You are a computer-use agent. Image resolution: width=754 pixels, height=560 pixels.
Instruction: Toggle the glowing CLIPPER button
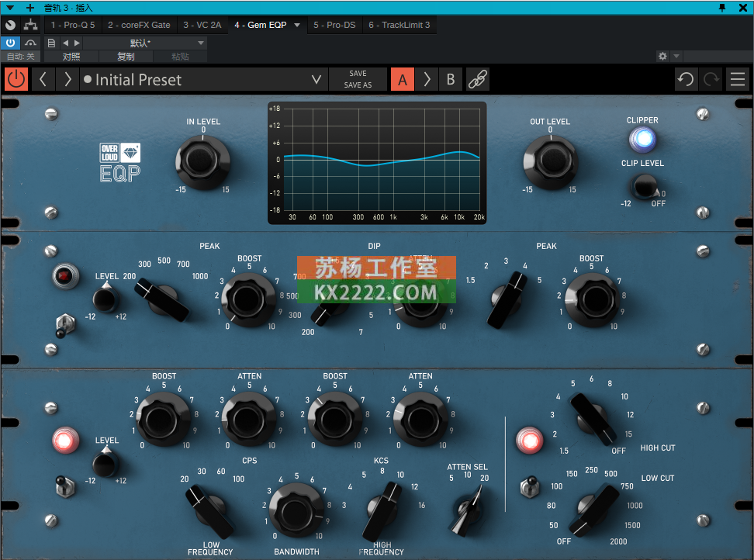pos(642,140)
